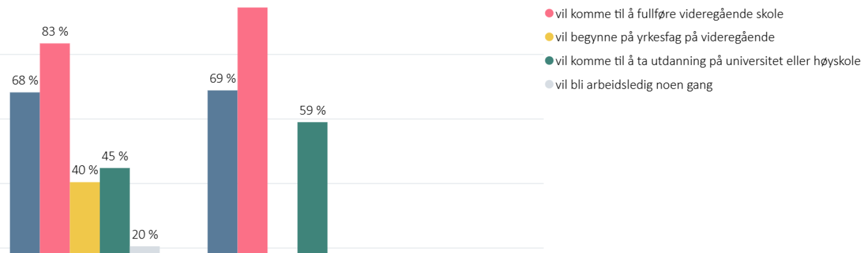Click the tall unlabeled pink bar
Image resolution: width=868 pixels, height=253 pixels.
(x=252, y=130)
